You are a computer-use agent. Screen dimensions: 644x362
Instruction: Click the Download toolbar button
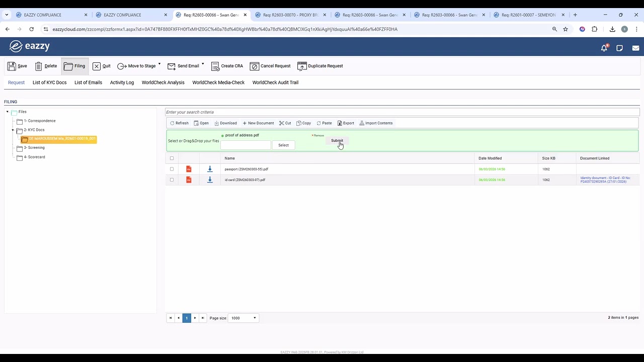click(x=225, y=123)
